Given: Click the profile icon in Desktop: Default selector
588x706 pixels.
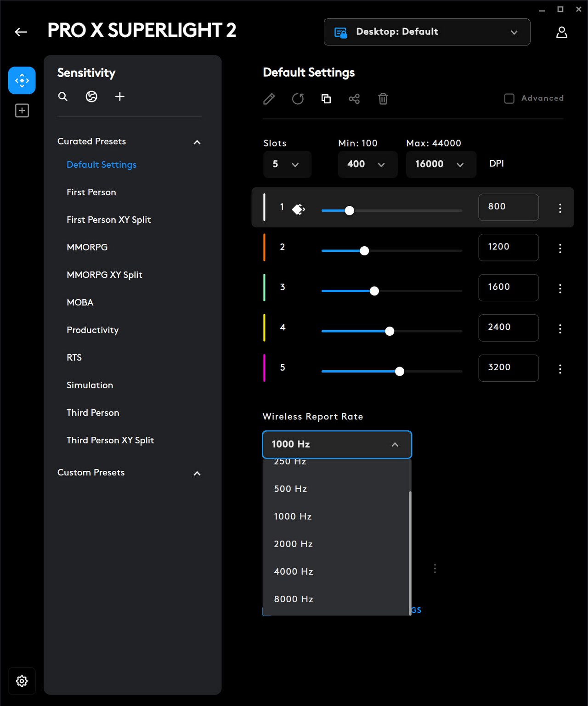Looking at the screenshot, I should [340, 33].
